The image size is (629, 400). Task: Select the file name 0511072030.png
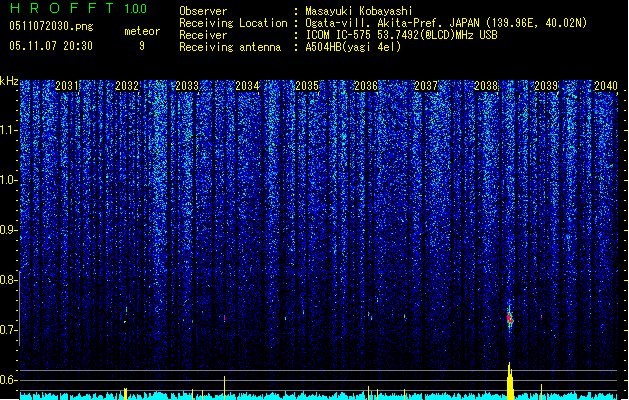click(x=51, y=26)
